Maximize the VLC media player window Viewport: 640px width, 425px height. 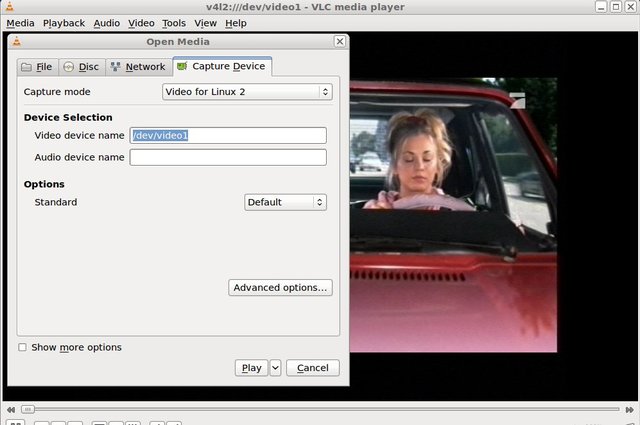(616, 7)
